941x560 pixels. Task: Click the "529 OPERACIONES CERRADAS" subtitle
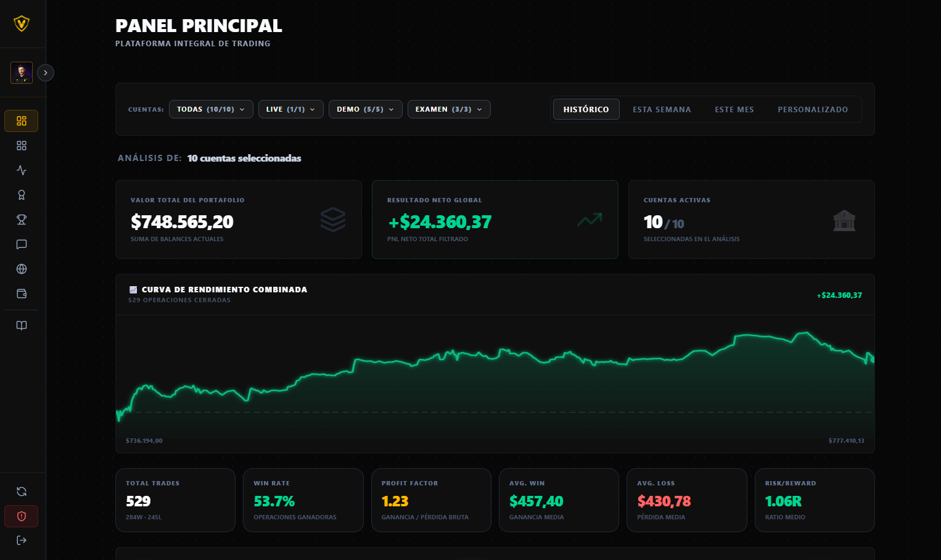coord(179,300)
